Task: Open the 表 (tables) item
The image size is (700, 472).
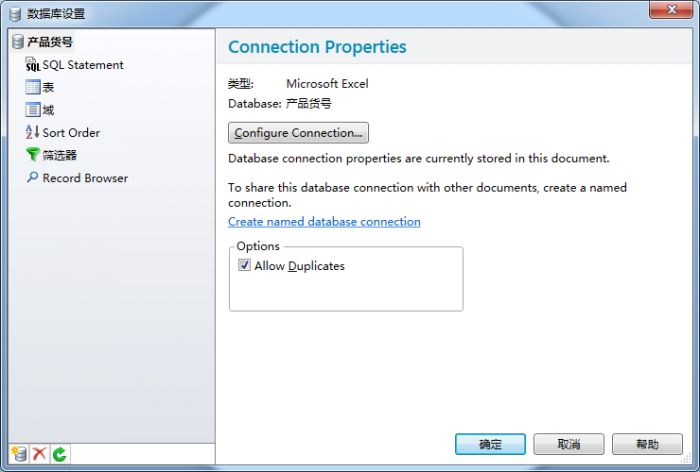Action: pos(48,88)
